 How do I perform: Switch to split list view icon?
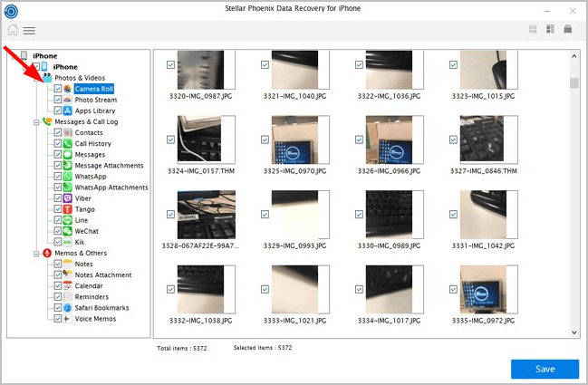pos(550,29)
